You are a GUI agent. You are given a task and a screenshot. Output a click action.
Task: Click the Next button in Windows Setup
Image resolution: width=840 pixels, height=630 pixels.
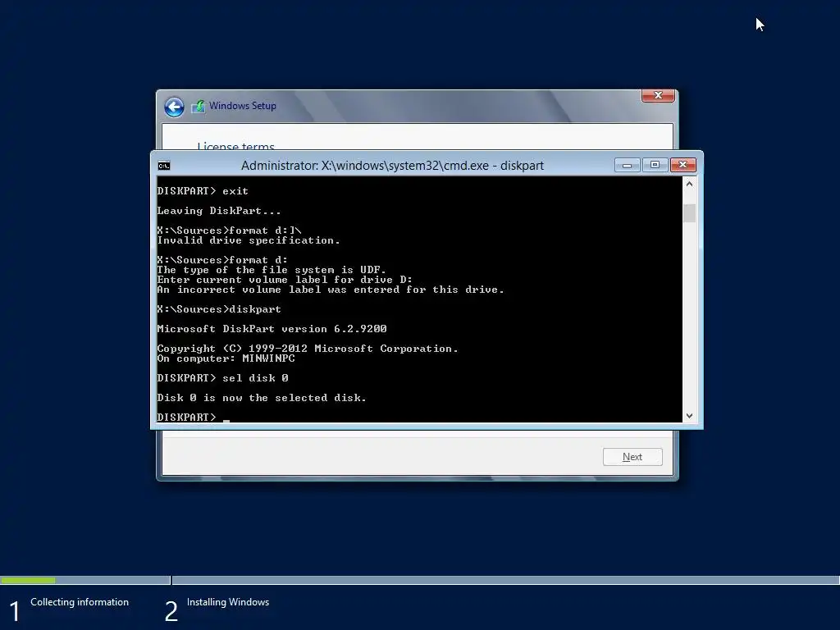(x=632, y=457)
